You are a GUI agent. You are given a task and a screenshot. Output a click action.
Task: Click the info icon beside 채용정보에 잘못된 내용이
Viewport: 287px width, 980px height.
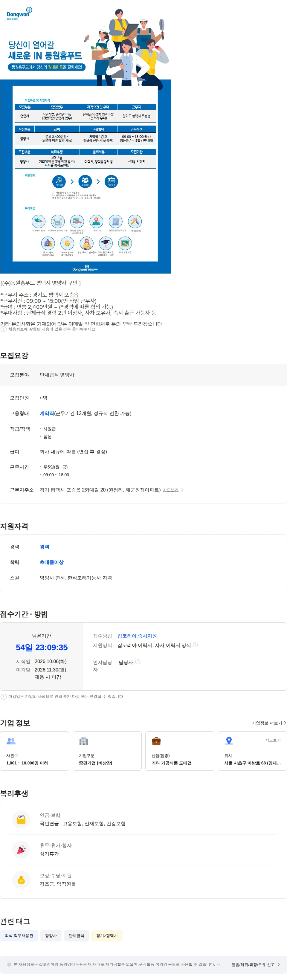(x=3, y=329)
